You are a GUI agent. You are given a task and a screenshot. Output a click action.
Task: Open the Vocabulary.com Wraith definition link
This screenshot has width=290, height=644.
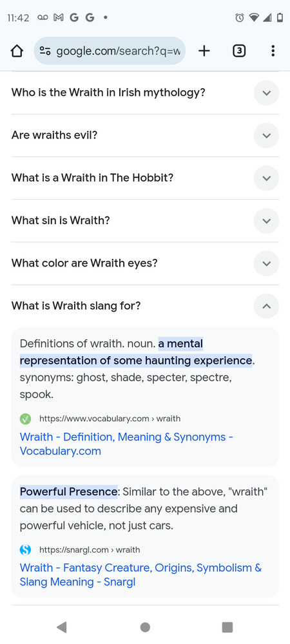coord(126,444)
